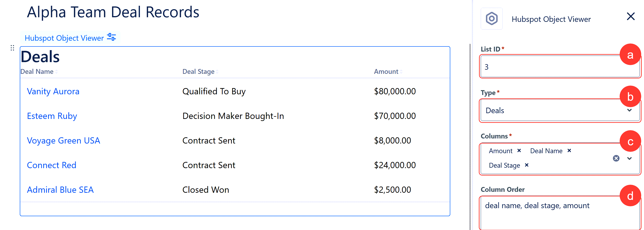Open the Connect Red deal link
644x230 pixels.
point(52,165)
